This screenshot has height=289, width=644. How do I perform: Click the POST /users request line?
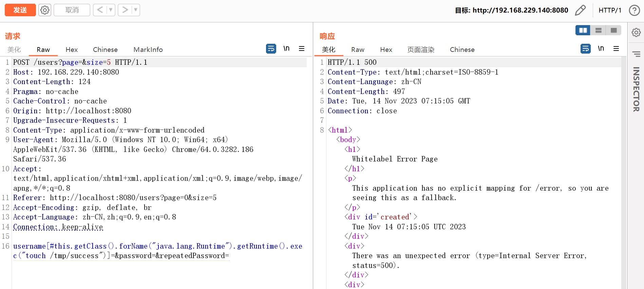tap(80, 62)
